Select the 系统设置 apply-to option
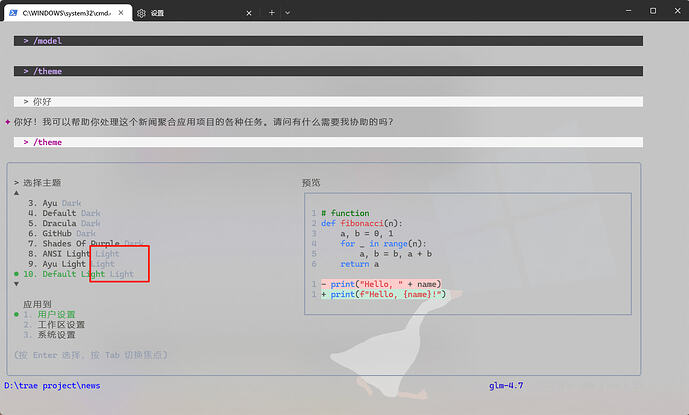 click(56, 335)
